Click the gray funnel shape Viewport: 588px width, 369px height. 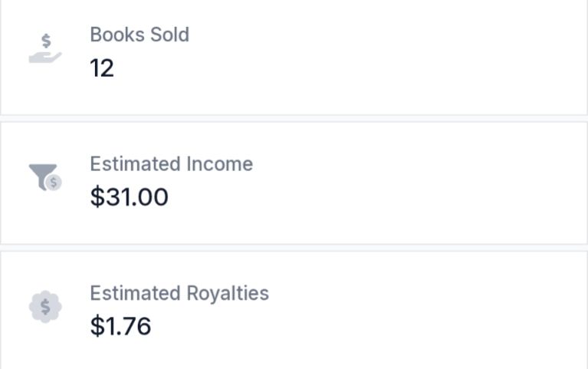click(x=41, y=175)
